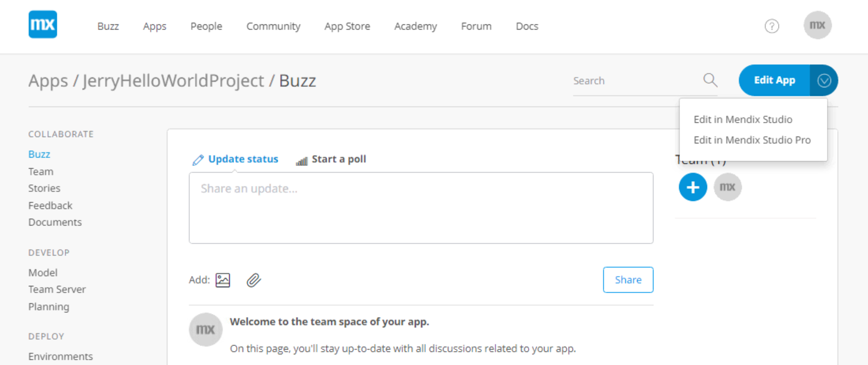Open the user profile avatar in header
Viewport: 868px width, 365px height.
pyautogui.click(x=817, y=25)
